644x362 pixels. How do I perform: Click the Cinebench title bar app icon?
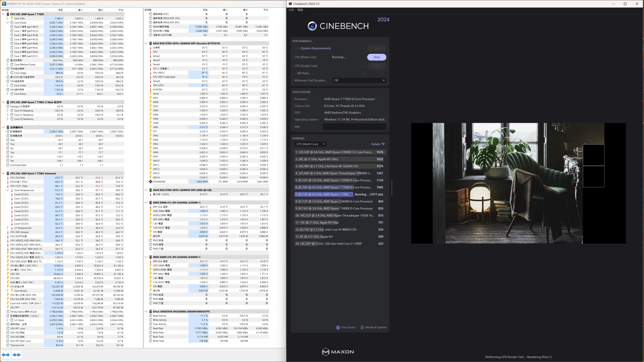290,4
